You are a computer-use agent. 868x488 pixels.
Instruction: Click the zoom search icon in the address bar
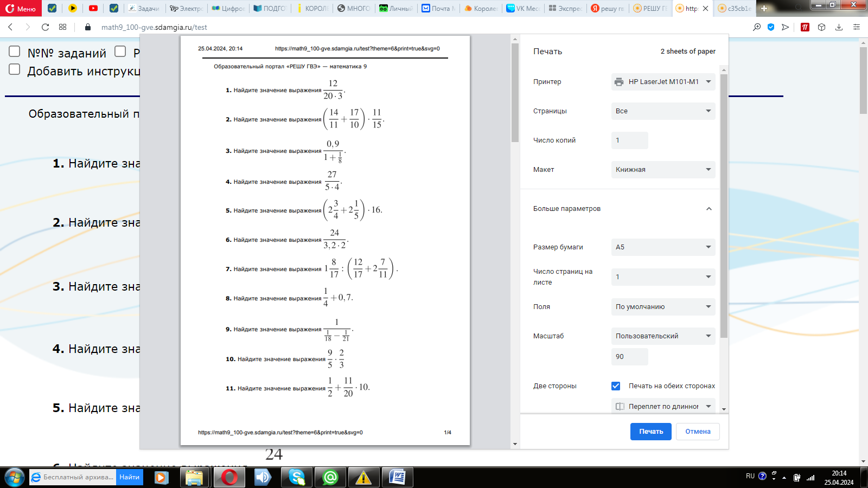757,27
